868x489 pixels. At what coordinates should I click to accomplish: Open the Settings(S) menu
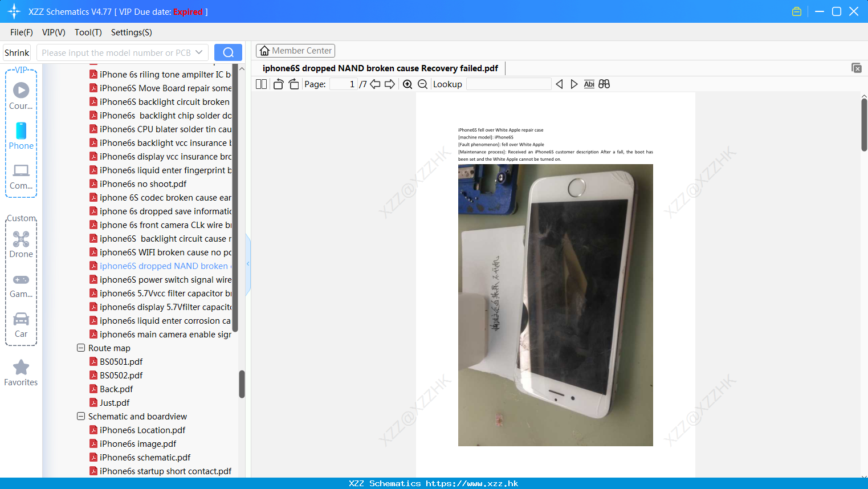(132, 32)
